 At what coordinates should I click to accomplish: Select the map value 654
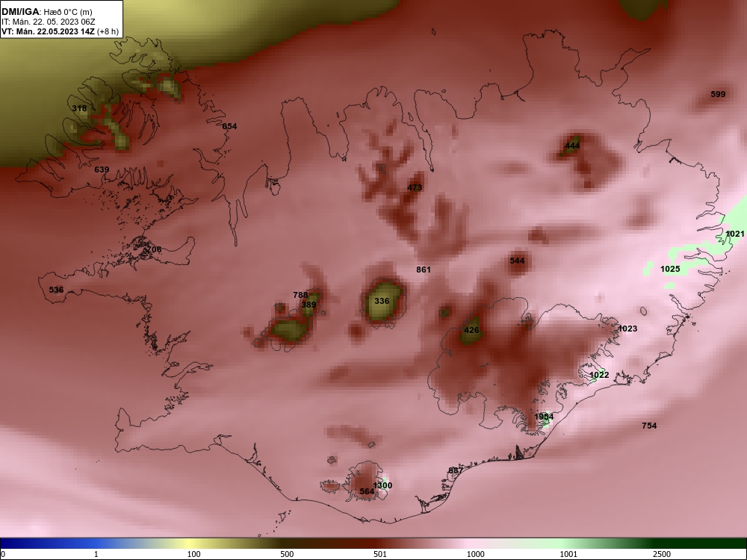[x=229, y=126]
